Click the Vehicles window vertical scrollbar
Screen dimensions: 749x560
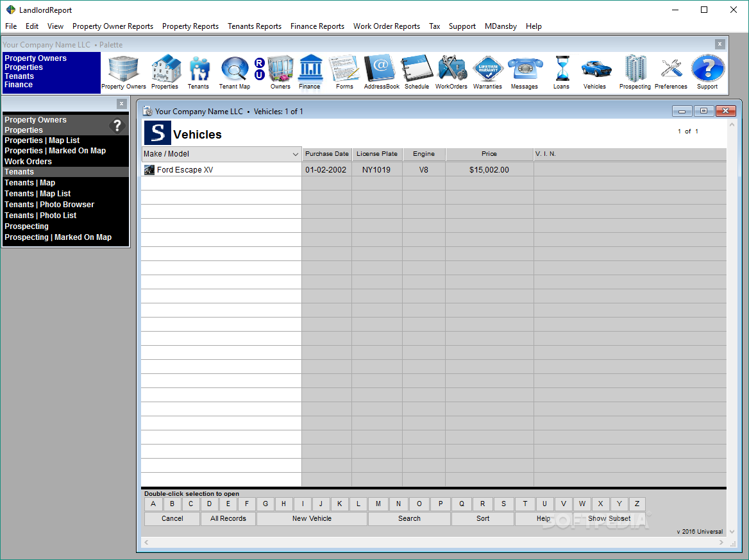[x=732, y=327]
